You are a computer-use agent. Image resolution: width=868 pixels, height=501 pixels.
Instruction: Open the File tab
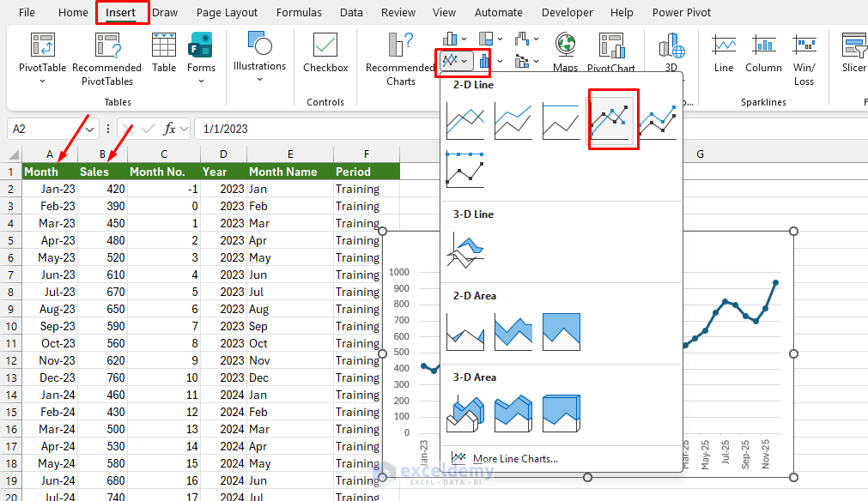(27, 12)
